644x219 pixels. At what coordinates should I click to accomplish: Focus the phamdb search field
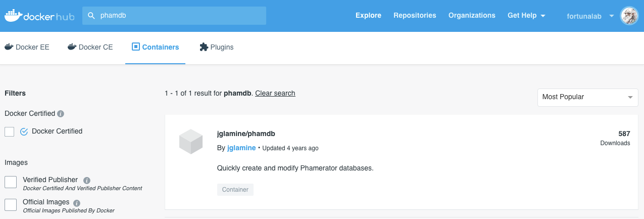coord(174,16)
